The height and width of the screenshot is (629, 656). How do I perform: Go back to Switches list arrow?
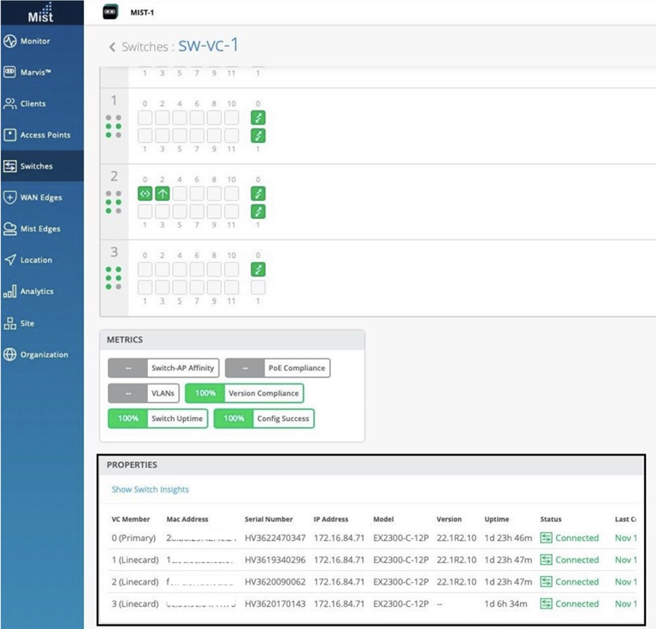coord(112,47)
